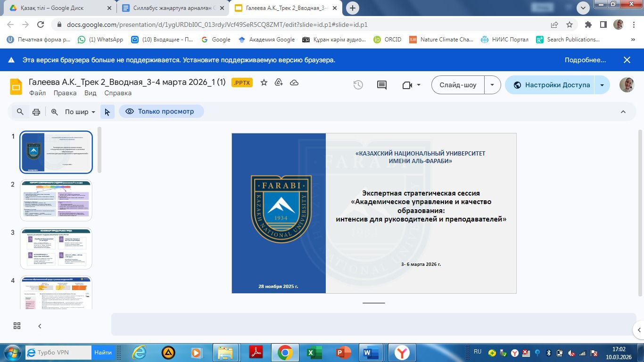
Task: Show more bookmarks with » chevron
Action: pyautogui.click(x=633, y=40)
